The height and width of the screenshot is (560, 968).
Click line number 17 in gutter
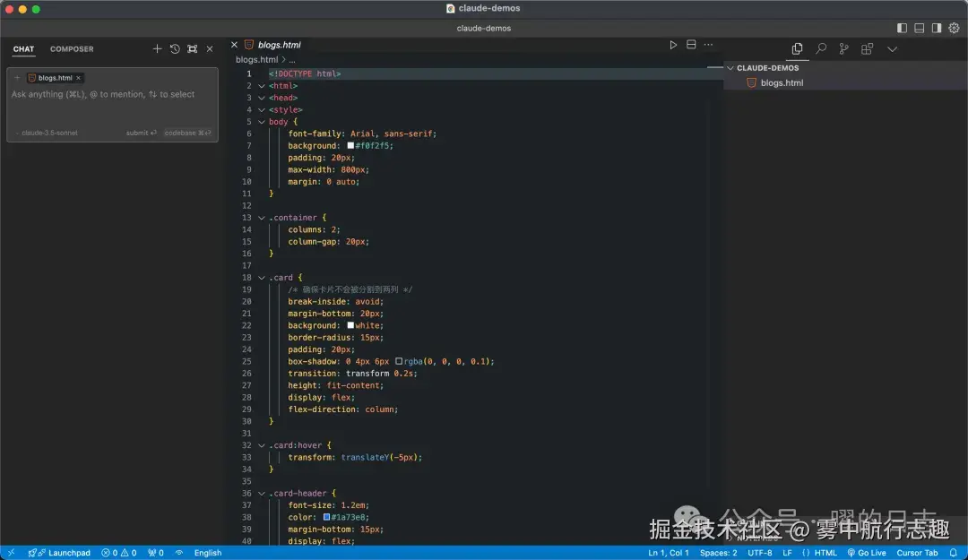[246, 265]
